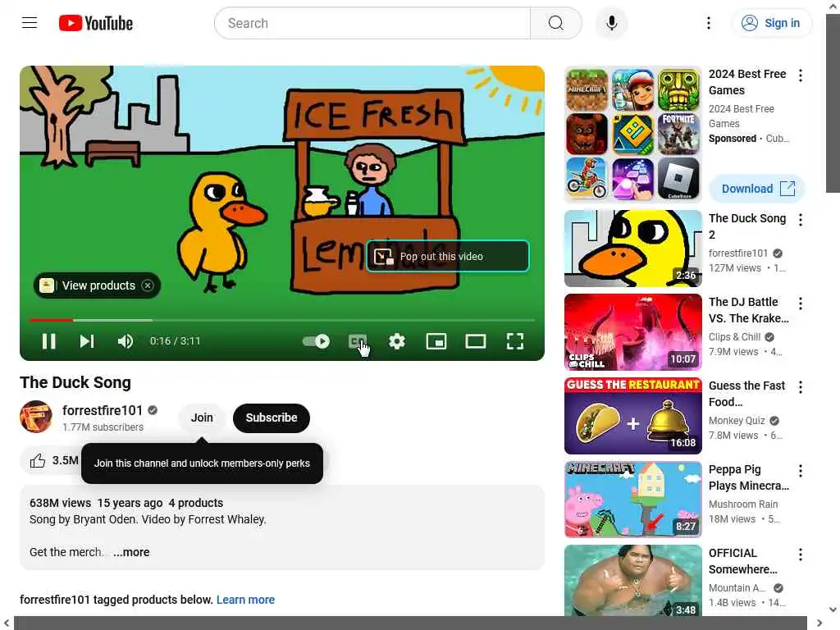
Task: Open options for The DJ Battle video
Action: pyautogui.click(x=800, y=304)
